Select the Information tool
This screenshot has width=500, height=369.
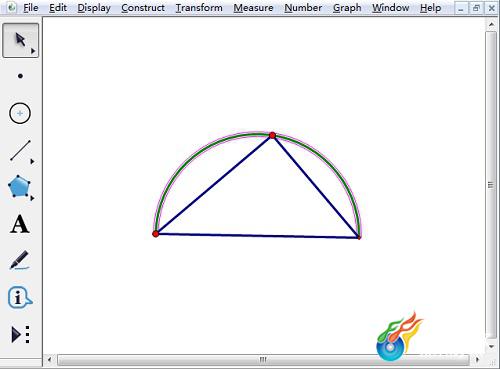point(20,297)
